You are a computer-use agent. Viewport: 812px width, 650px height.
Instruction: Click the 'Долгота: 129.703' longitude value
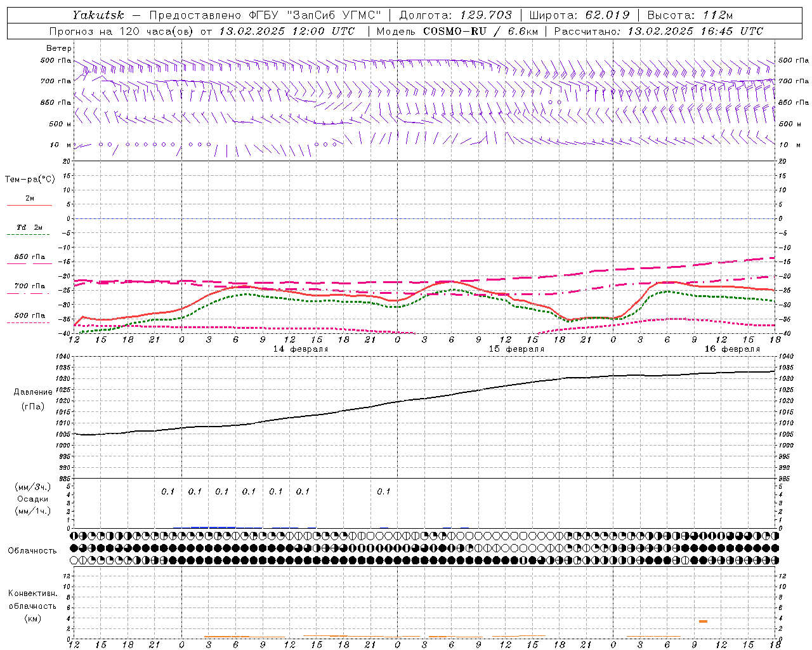[x=455, y=15]
